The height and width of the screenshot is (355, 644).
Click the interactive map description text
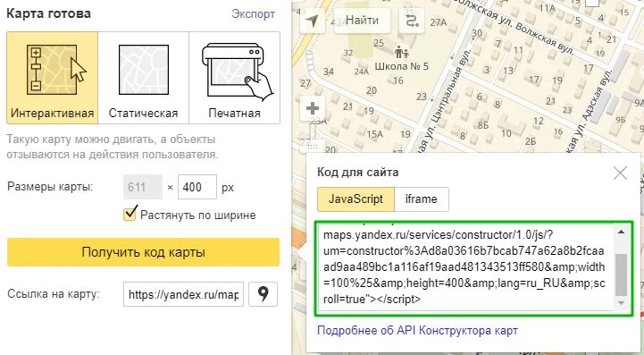[x=113, y=147]
